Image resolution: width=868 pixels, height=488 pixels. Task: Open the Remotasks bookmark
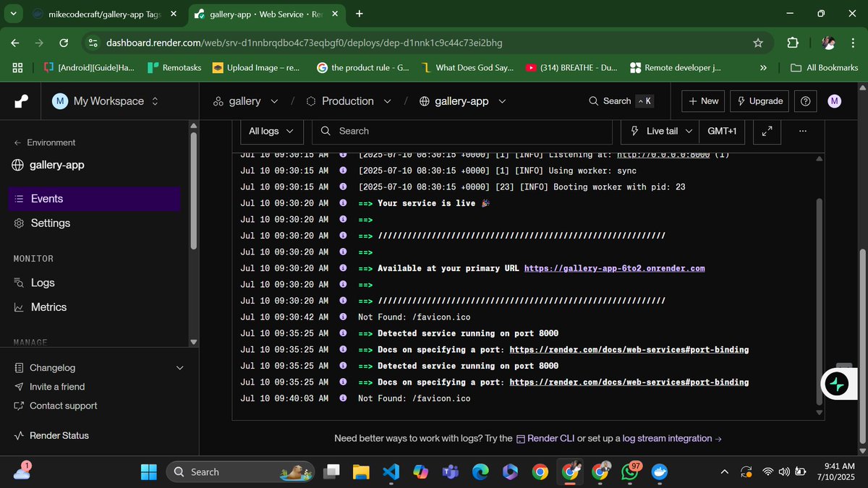(x=174, y=67)
